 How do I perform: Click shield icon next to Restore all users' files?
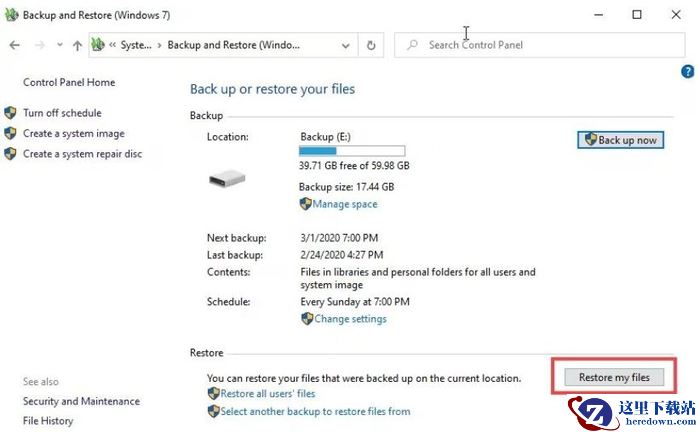213,394
